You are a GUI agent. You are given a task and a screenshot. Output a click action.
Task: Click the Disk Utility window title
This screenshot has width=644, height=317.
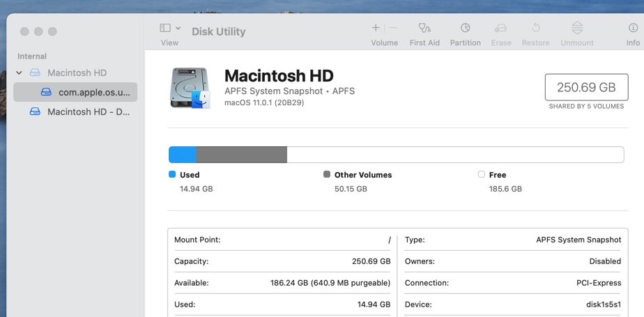click(219, 31)
